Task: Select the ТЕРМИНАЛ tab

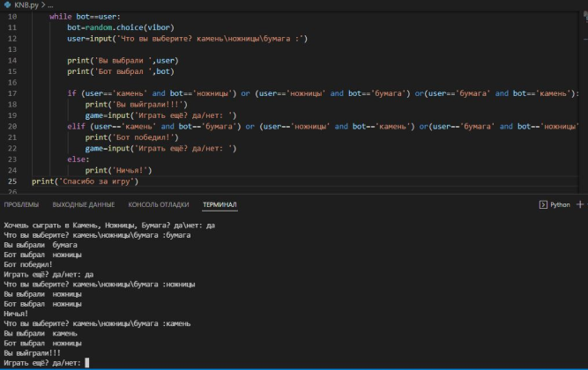Action: pos(220,204)
